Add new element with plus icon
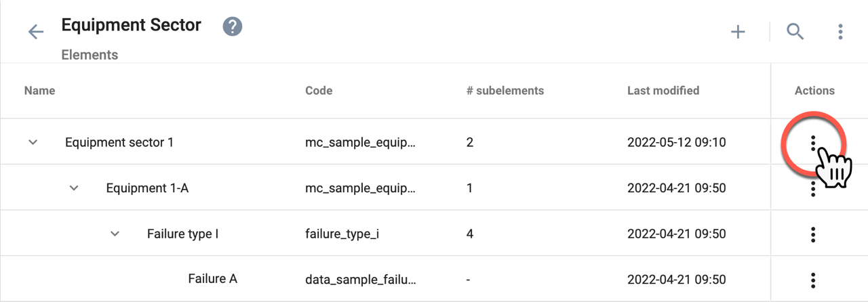The height and width of the screenshot is (302, 868). (738, 31)
